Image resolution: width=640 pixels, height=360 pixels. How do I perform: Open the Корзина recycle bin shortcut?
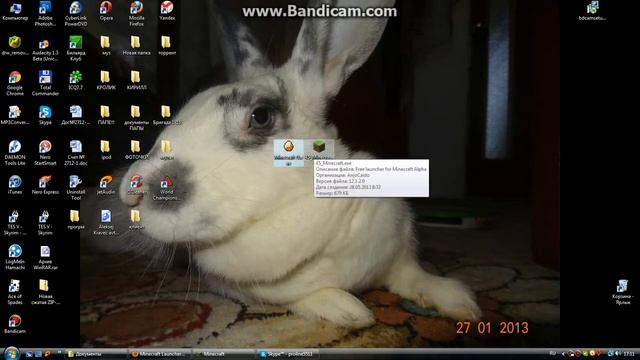point(622,292)
